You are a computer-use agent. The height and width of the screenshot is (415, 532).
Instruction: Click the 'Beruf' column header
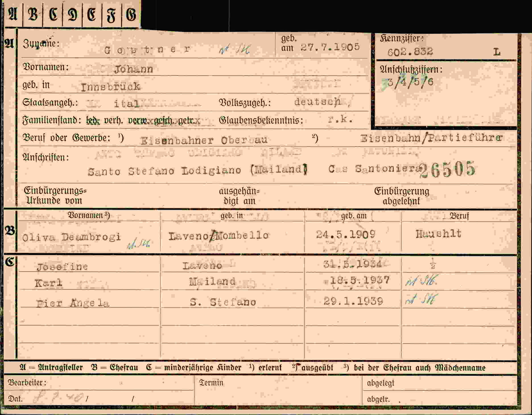[459, 216]
